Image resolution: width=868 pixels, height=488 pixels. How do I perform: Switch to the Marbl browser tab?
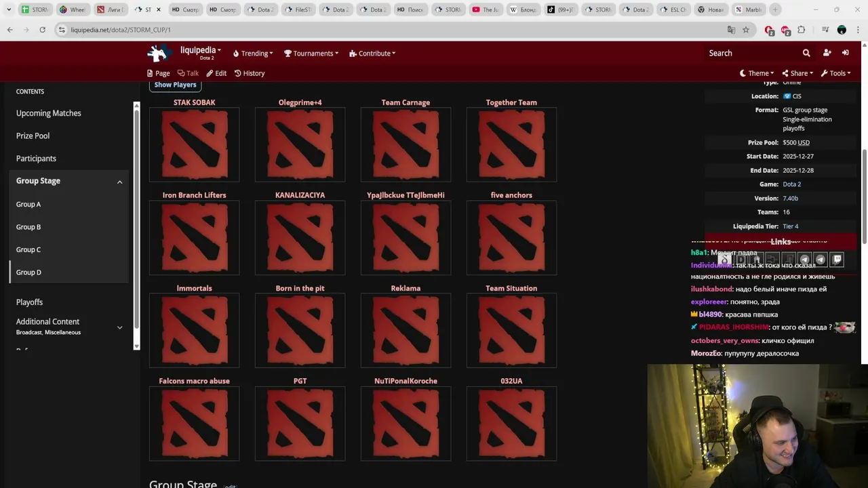(748, 9)
